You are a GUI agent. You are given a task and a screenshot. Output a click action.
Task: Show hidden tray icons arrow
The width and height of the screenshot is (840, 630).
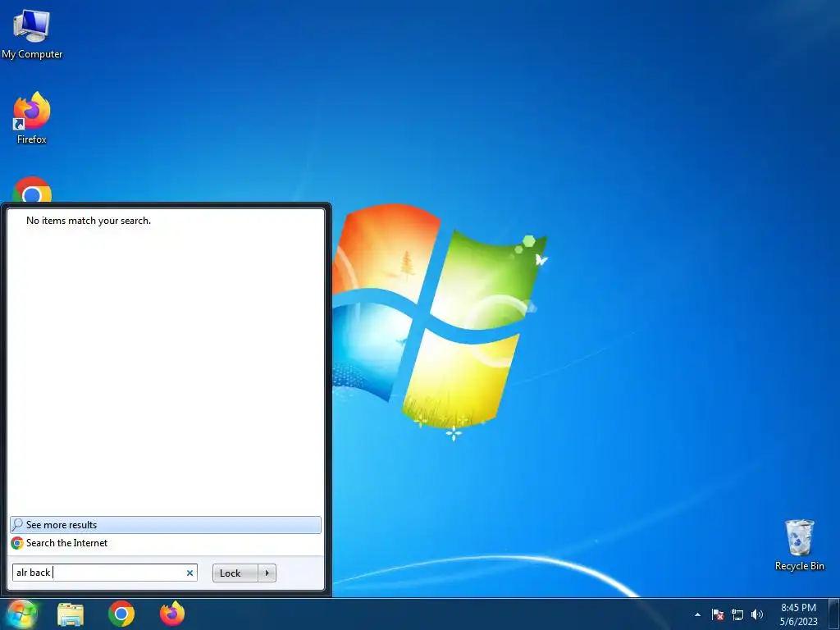697,614
